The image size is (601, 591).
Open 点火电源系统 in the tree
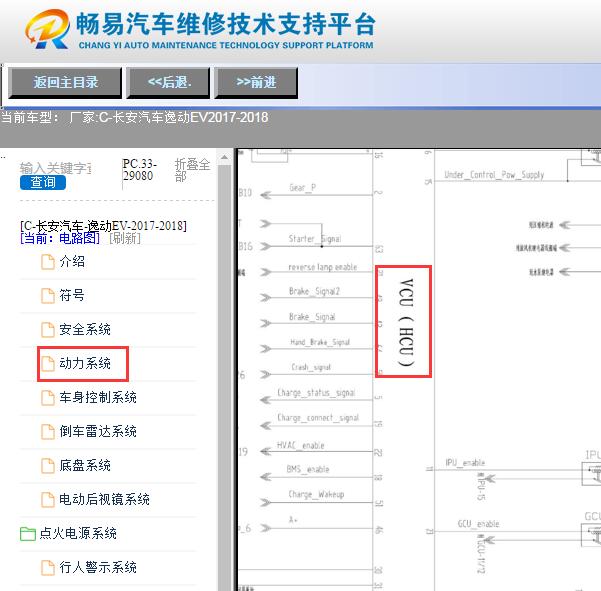pos(78,534)
